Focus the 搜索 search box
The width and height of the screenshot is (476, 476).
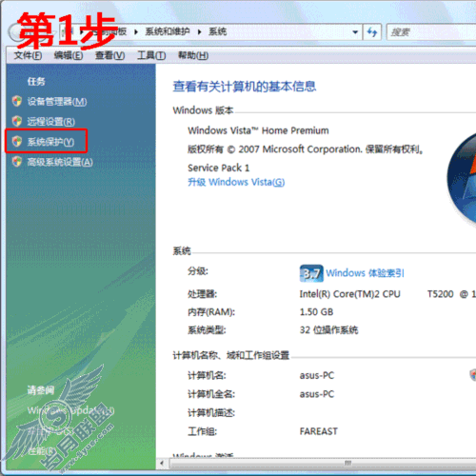431,32
